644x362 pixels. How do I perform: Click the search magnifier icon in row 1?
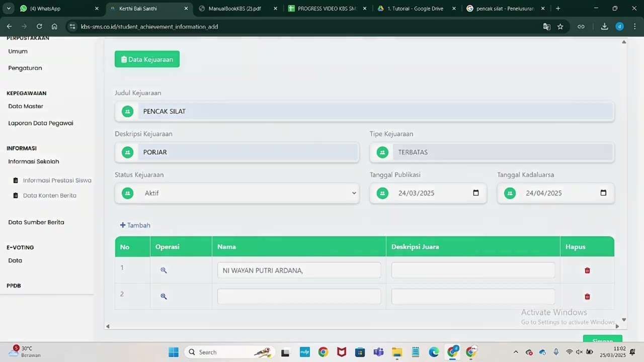(x=164, y=270)
